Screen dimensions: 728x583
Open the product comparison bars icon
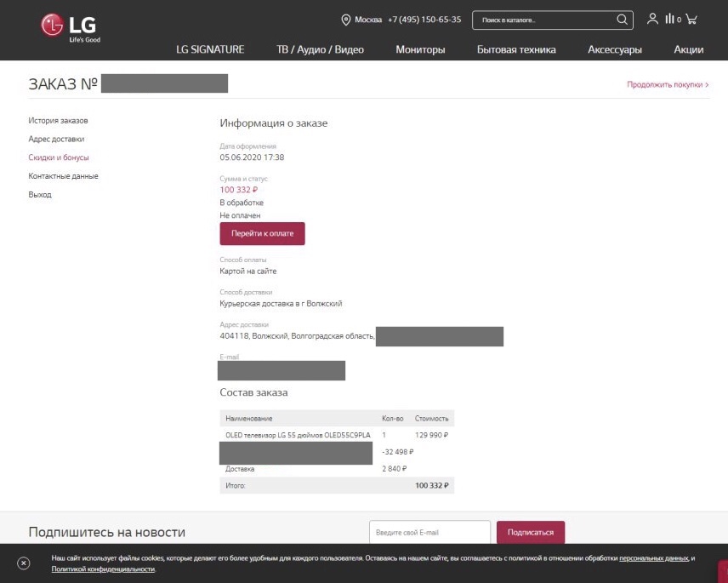(x=671, y=19)
